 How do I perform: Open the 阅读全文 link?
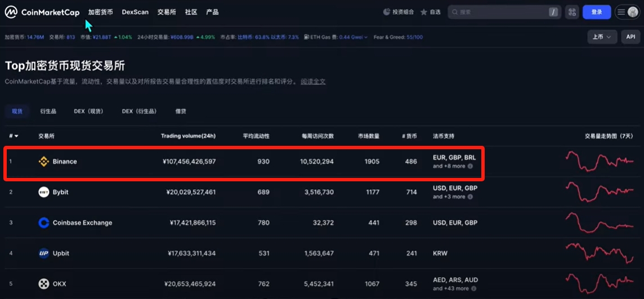coord(313,81)
